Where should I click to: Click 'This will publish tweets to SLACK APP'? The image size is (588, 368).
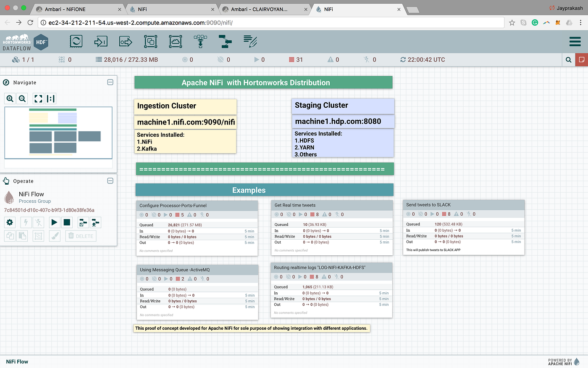pyautogui.click(x=433, y=250)
